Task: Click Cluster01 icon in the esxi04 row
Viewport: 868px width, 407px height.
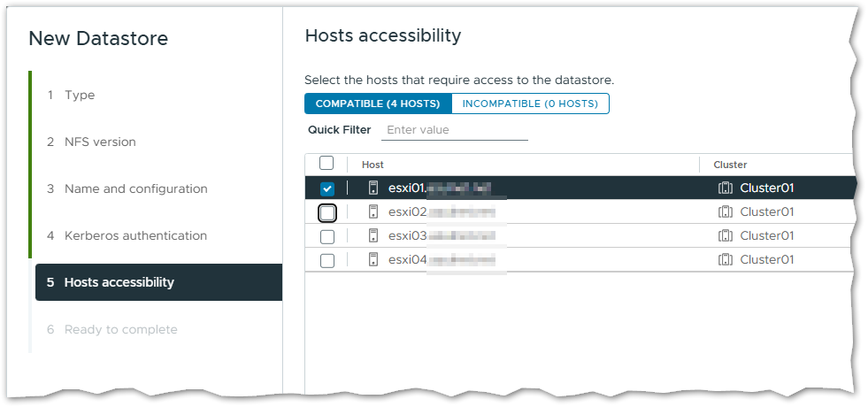Action: 726,260
